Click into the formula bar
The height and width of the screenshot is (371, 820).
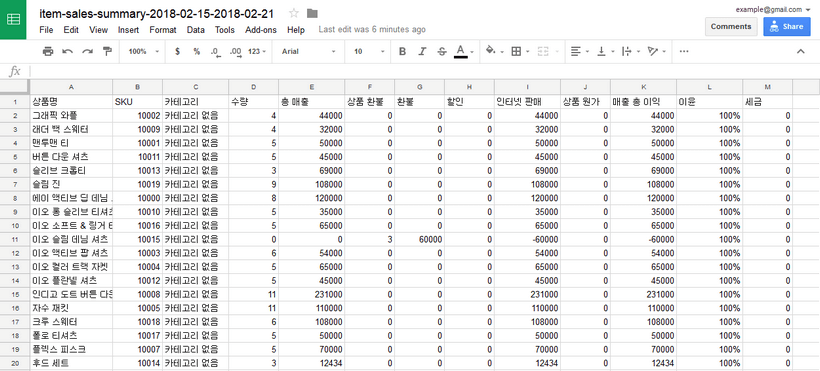424,71
